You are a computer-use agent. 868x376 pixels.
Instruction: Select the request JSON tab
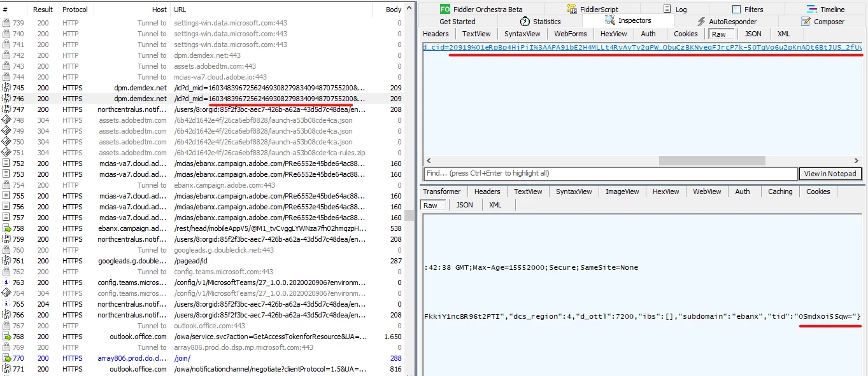pos(753,34)
